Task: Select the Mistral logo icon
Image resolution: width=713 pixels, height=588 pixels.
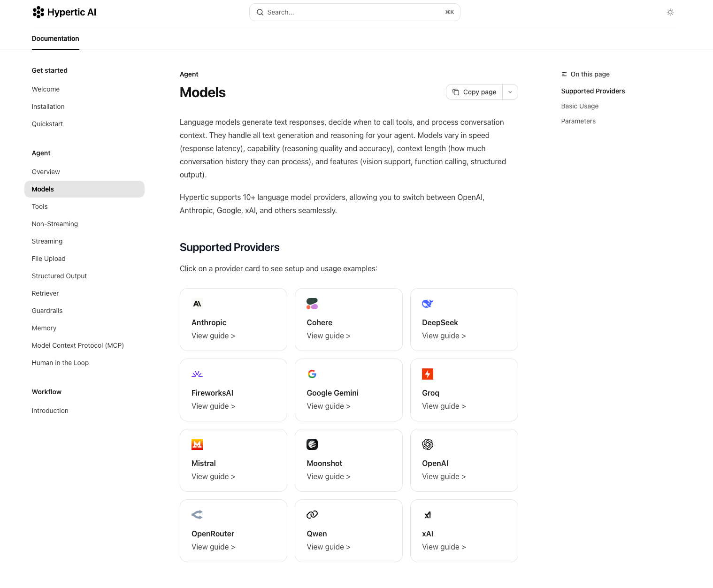Action: tap(197, 444)
